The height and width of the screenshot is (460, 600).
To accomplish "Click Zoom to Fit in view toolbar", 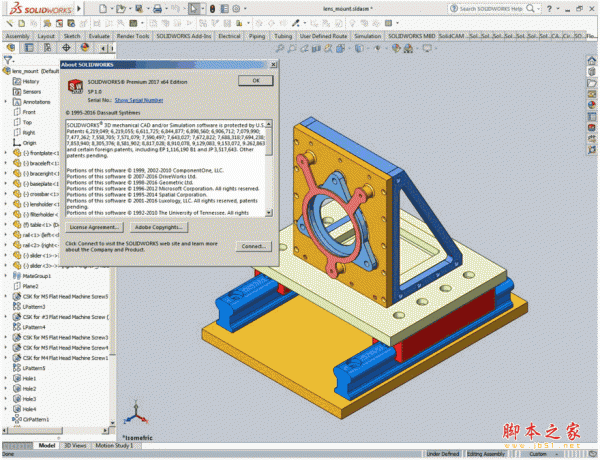I will (280, 49).
